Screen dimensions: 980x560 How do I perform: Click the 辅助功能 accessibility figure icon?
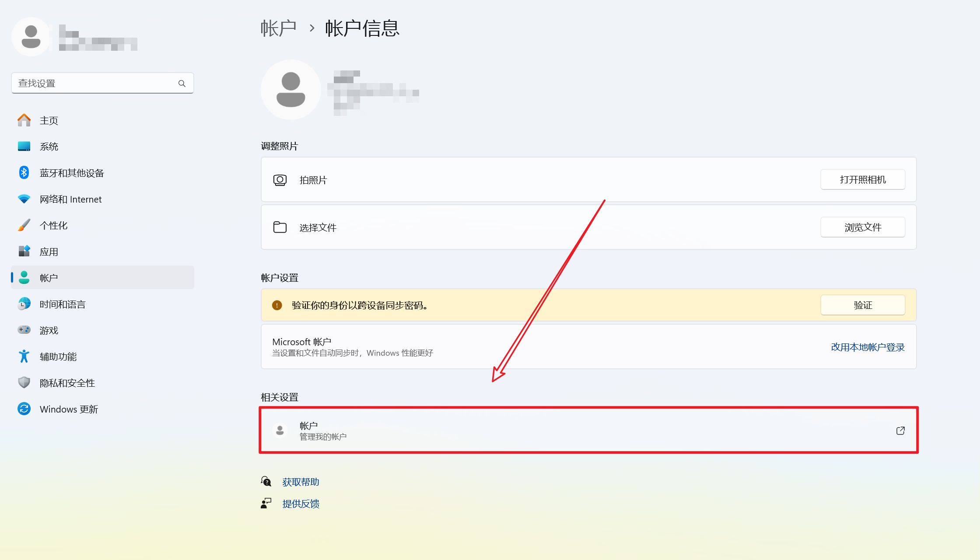click(x=24, y=357)
